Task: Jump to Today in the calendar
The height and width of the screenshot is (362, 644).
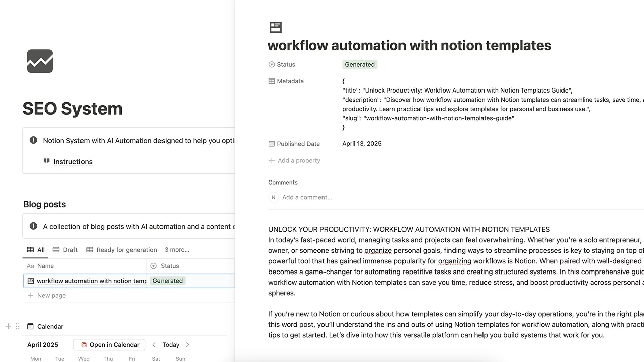Action: (x=171, y=345)
